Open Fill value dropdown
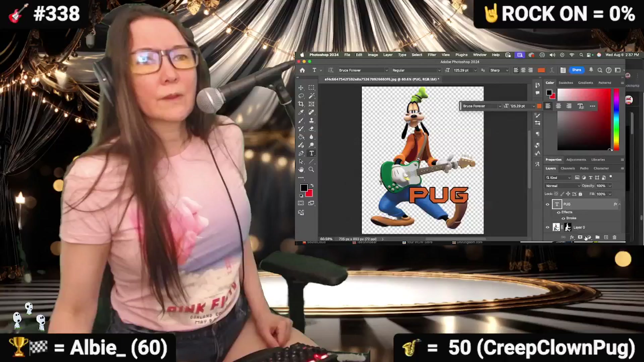Image resolution: width=644 pixels, height=362 pixels. (610, 194)
